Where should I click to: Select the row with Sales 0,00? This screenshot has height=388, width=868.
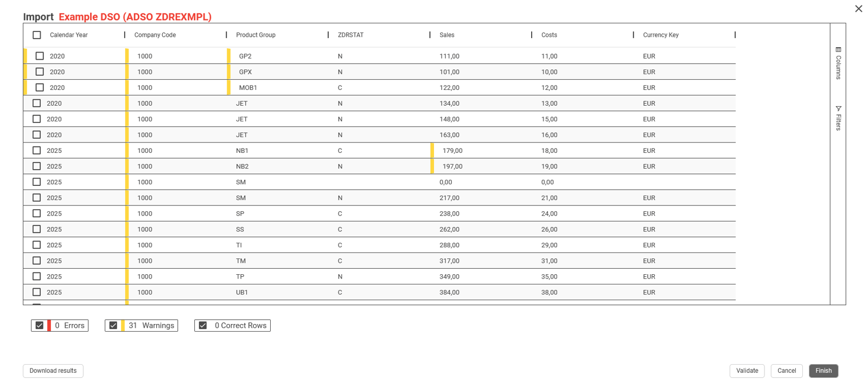pos(37,182)
